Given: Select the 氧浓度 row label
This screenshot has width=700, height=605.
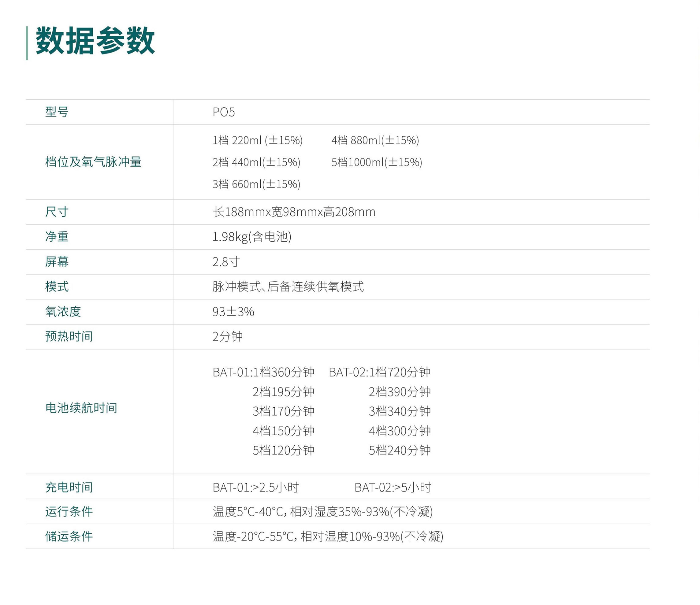Looking at the screenshot, I should pos(63,311).
